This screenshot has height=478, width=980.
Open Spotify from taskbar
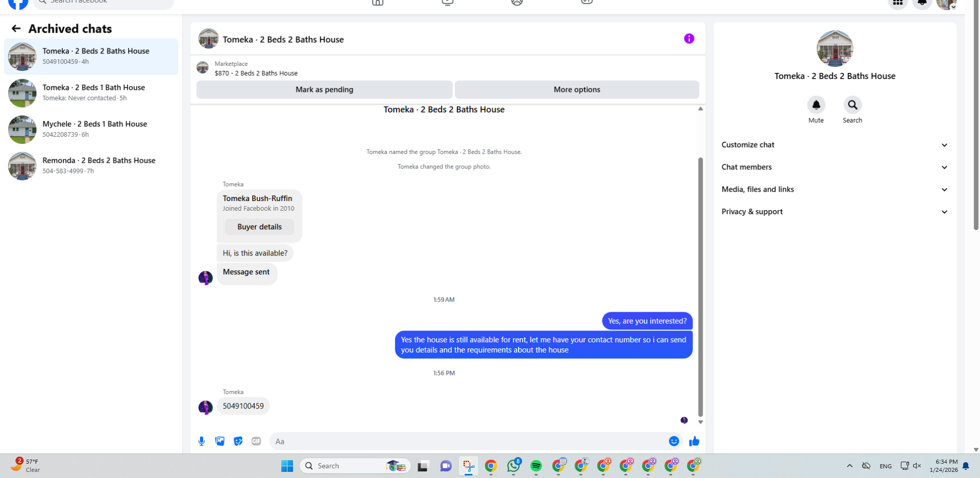click(536, 466)
